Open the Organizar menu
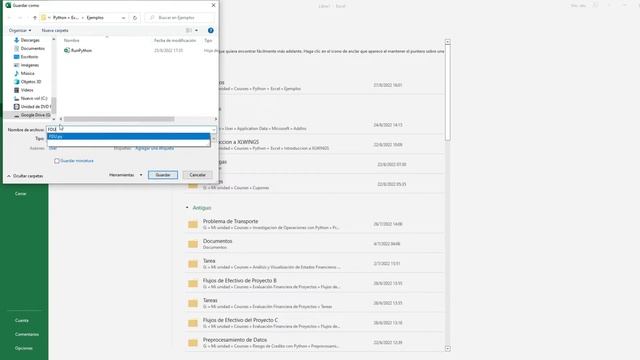This screenshot has height=360, width=640. pos(20,31)
